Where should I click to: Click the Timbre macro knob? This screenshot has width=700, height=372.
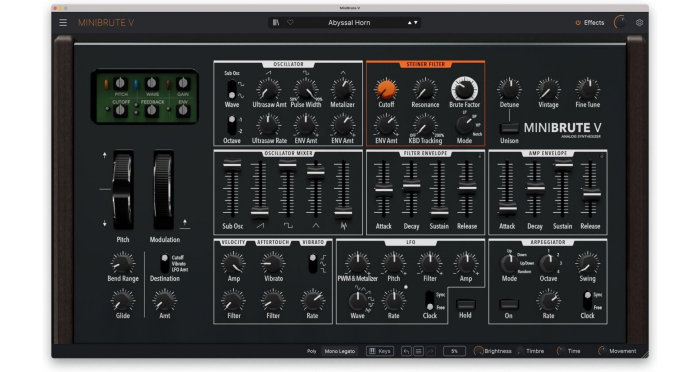click(x=520, y=351)
